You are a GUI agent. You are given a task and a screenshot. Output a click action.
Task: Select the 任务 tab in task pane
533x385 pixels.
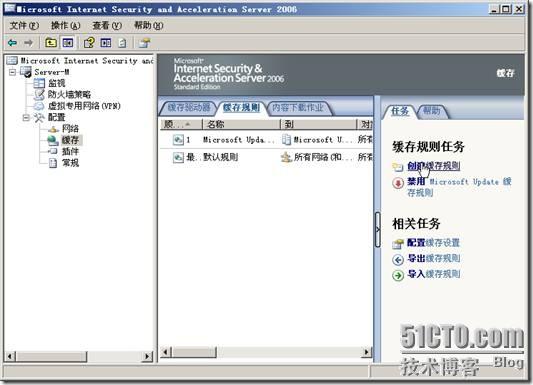pos(400,111)
